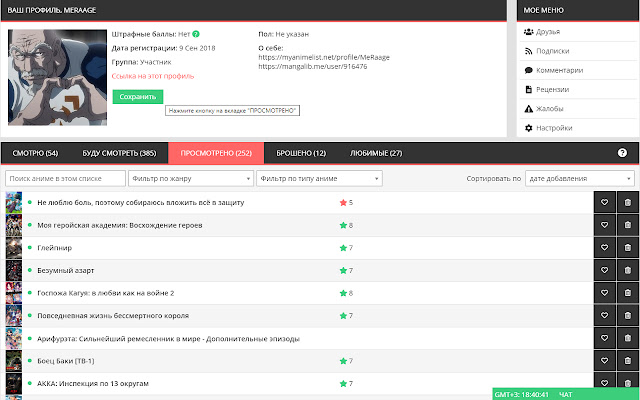640x400 pixels.
Task: Expand the Фильтр по типу аниме dropdown
Action: click(x=319, y=178)
